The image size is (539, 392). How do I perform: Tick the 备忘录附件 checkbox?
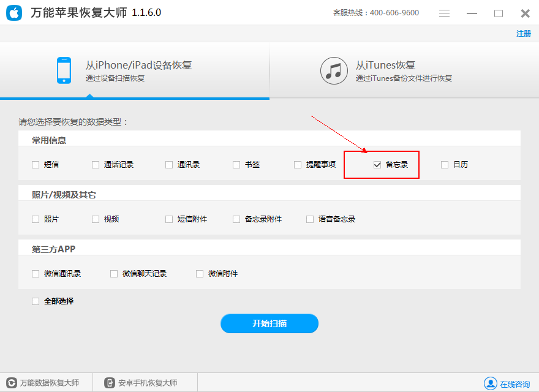236,219
